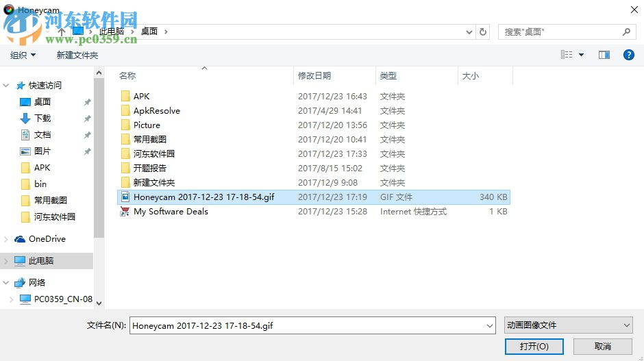The width and height of the screenshot is (644, 361).
Task: Click the 此电脑 computer icon in sidebar
Action: tap(20, 260)
